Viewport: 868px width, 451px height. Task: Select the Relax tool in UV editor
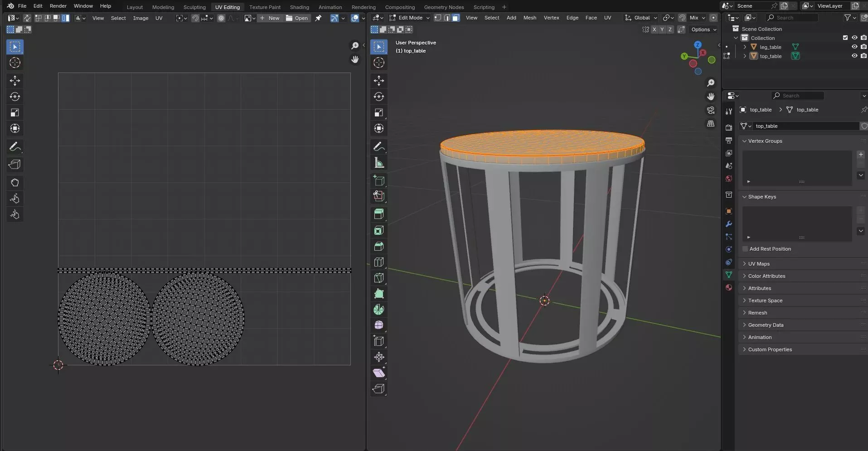tap(15, 199)
